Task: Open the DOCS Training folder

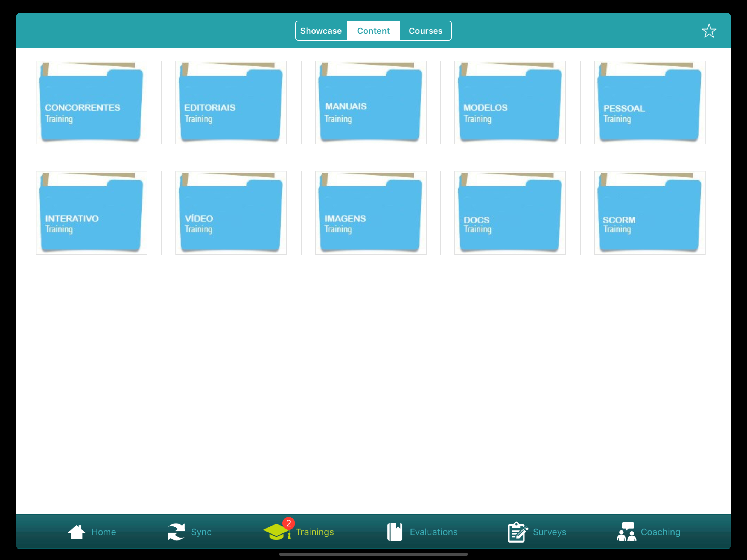Action: coord(510,213)
